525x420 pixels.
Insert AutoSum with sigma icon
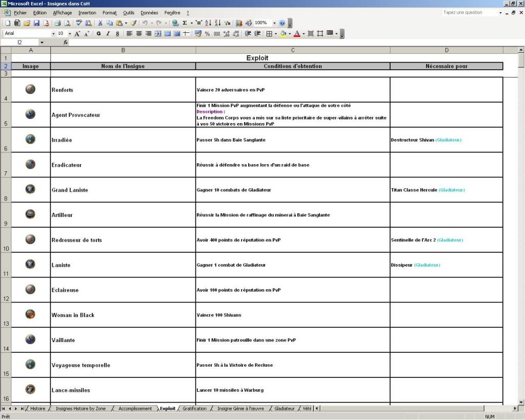point(185,23)
